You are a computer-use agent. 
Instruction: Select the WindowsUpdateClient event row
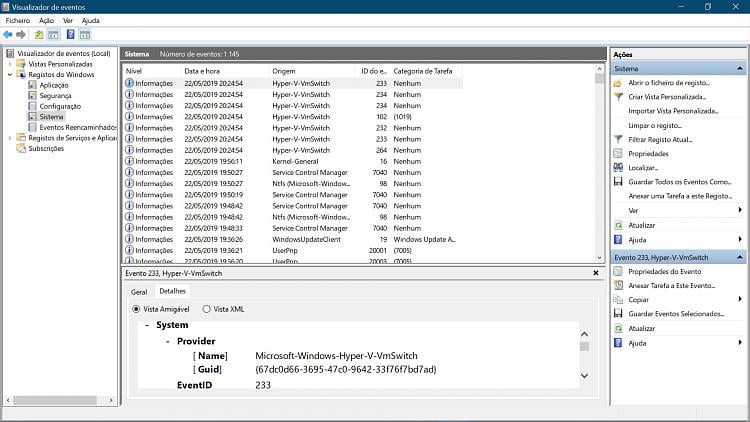[x=293, y=239]
